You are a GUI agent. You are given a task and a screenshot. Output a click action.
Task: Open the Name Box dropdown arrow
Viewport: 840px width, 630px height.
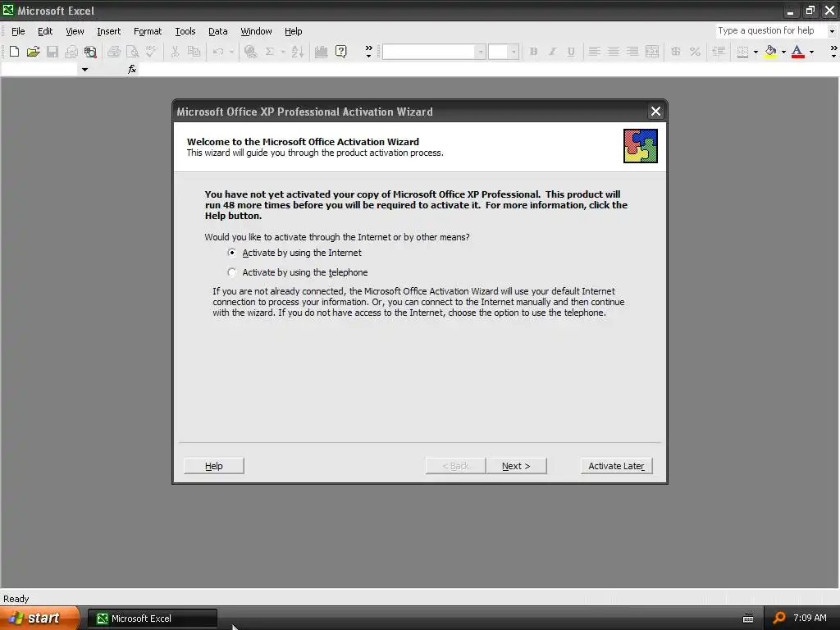[x=84, y=70]
